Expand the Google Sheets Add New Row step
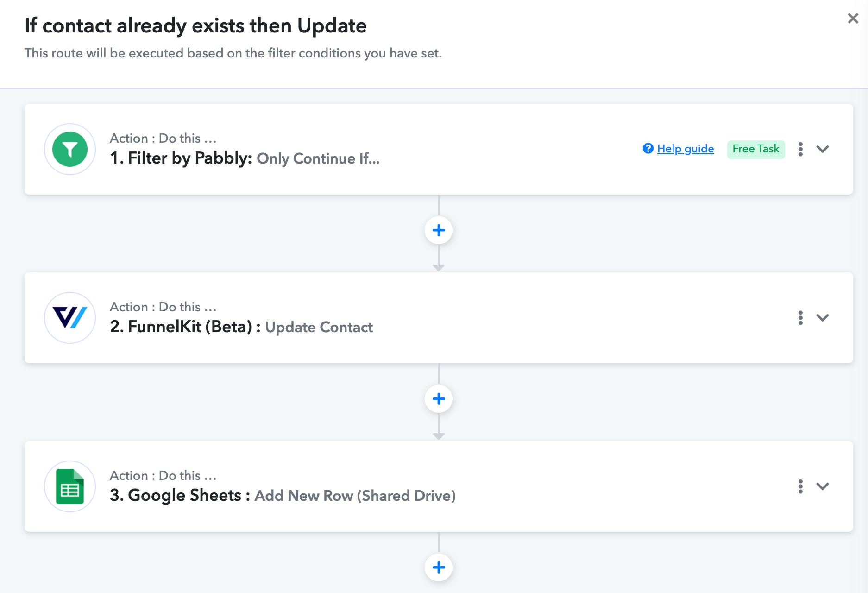Screen dimensions: 868x593 823,486
